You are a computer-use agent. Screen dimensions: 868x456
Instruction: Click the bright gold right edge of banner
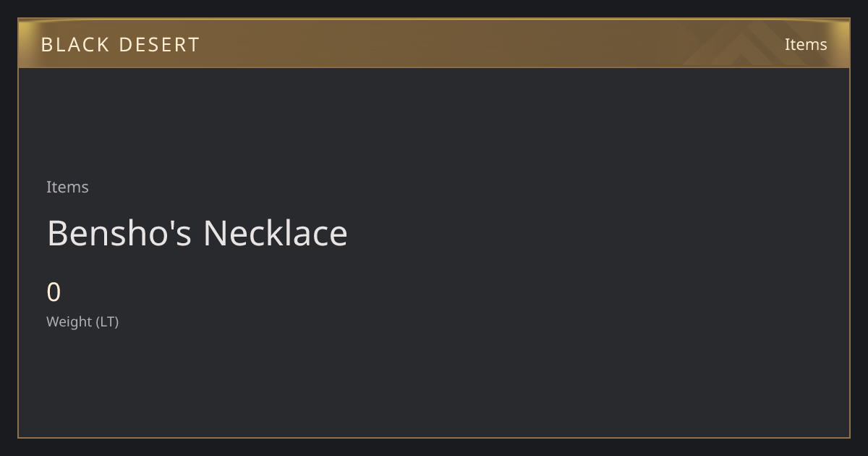coord(843,43)
